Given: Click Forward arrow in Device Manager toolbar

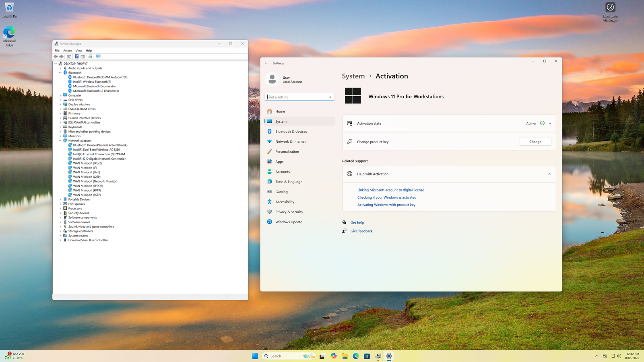Looking at the screenshot, I should click(x=61, y=57).
